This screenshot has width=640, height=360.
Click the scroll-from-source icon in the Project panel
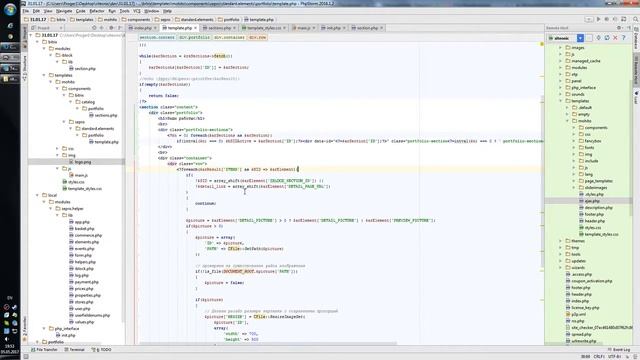click(94, 28)
